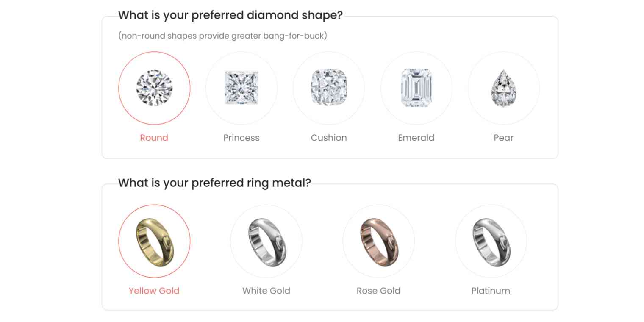Select the Emerald cut diamond icon
644x322 pixels.
416,88
